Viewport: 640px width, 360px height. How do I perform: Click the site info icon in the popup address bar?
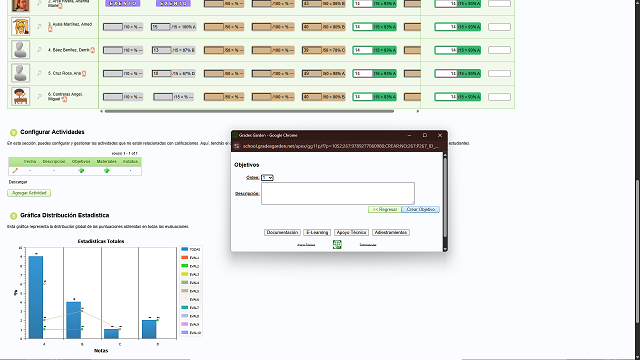pos(236,146)
